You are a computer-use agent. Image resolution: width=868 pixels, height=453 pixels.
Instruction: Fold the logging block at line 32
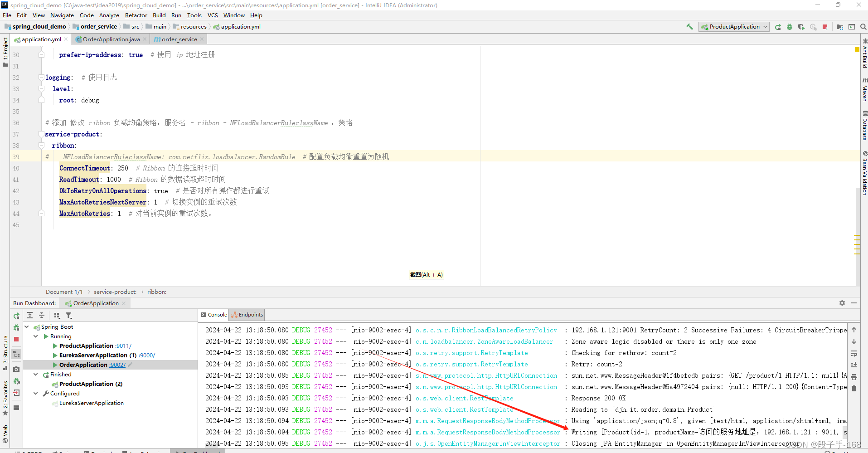click(41, 78)
